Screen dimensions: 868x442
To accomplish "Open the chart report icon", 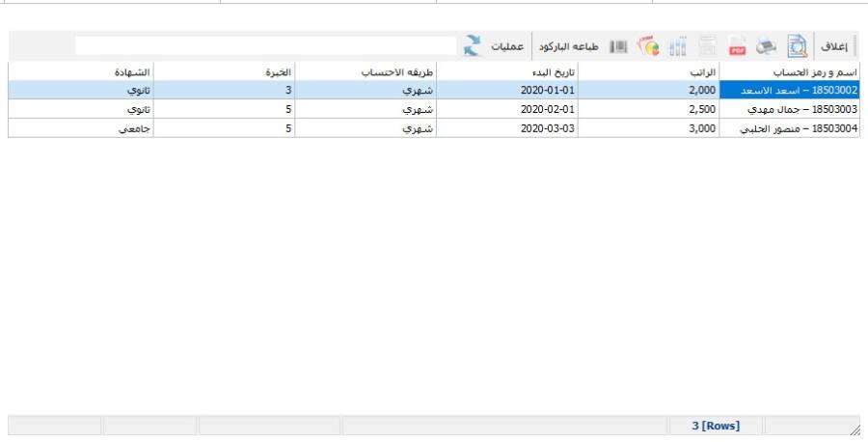I will point(648,46).
